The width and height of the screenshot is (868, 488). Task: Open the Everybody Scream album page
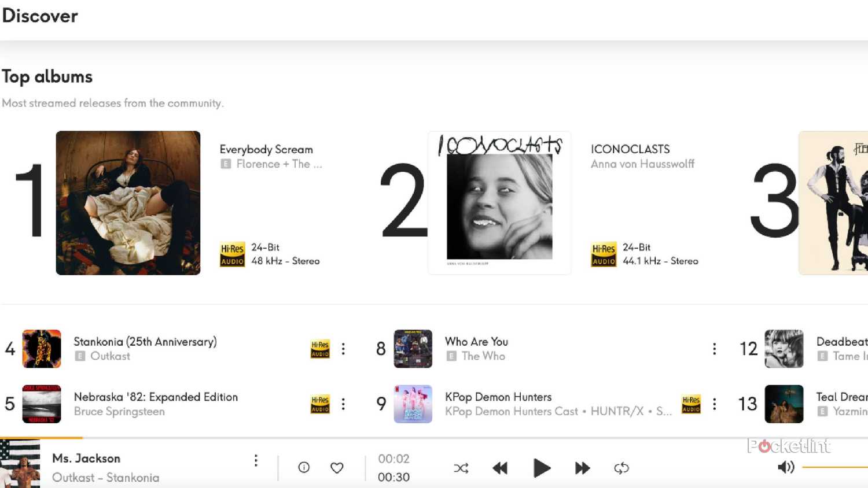(x=128, y=202)
